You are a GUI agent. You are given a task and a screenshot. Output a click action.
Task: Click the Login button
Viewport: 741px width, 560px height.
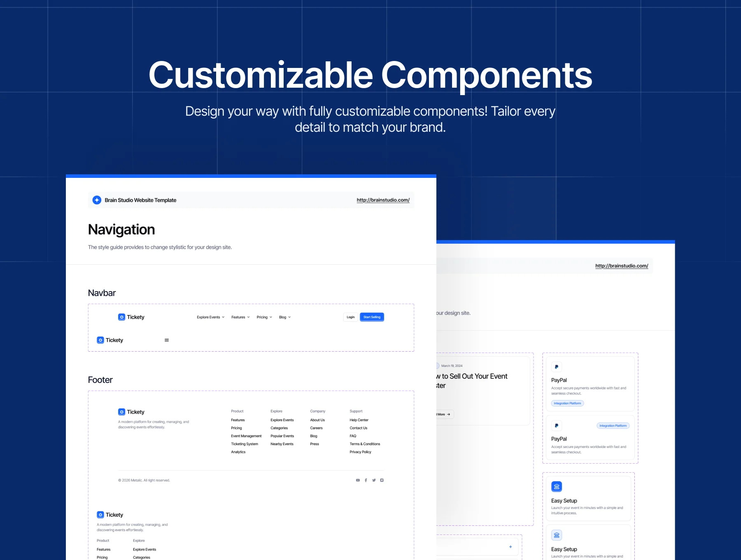[x=351, y=317]
